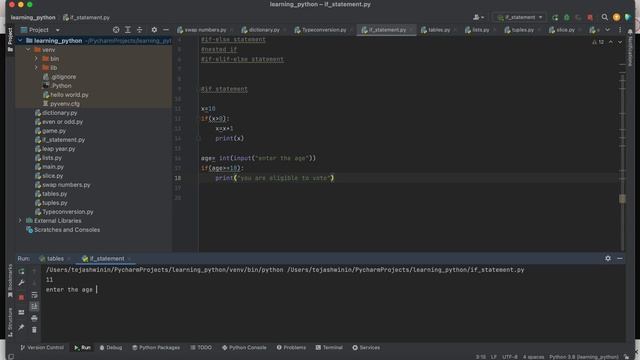Viewport: 640px width, 360px height.
Task: Open Terminal tool window
Action: point(329,347)
